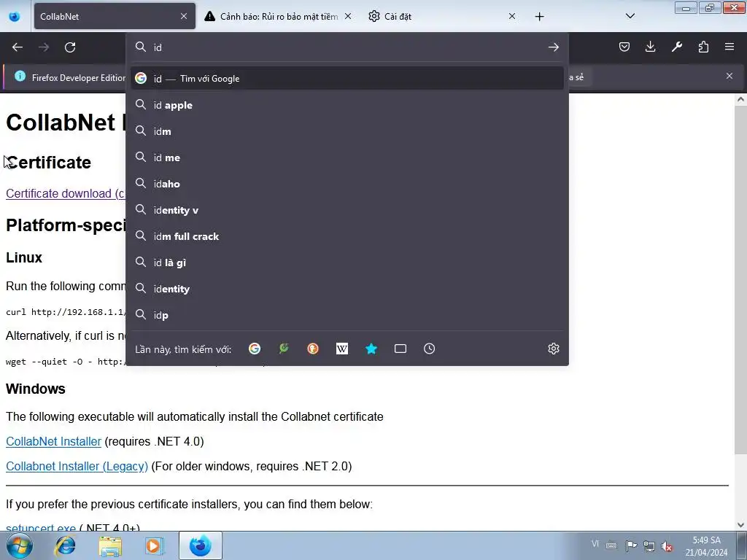Open search settings gear icon
Image resolution: width=747 pixels, height=560 pixels.
(x=553, y=349)
